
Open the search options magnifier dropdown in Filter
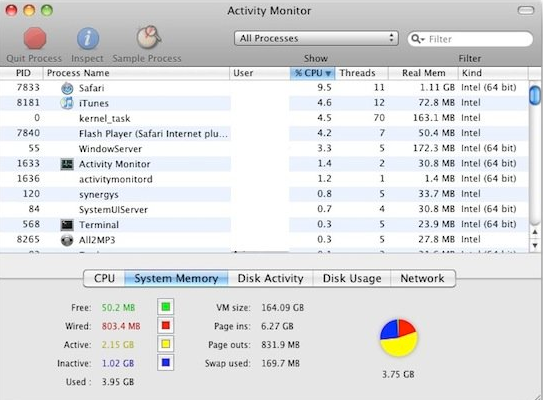click(x=418, y=39)
